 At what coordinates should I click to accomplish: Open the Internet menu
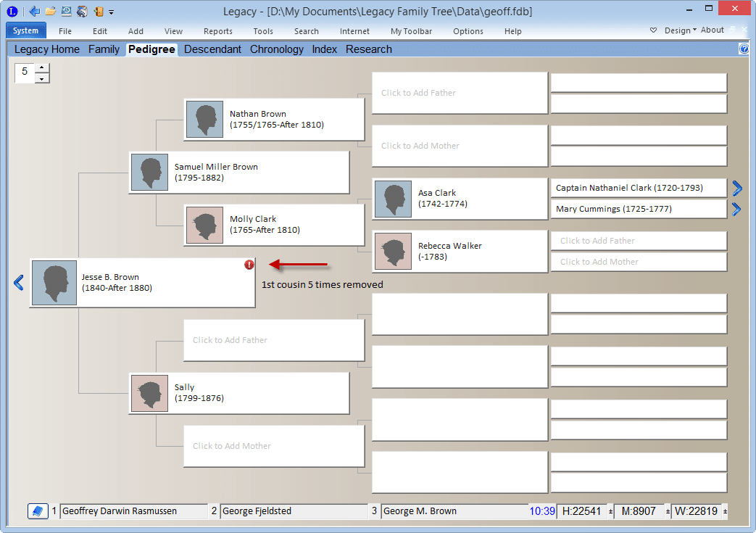pyautogui.click(x=354, y=31)
